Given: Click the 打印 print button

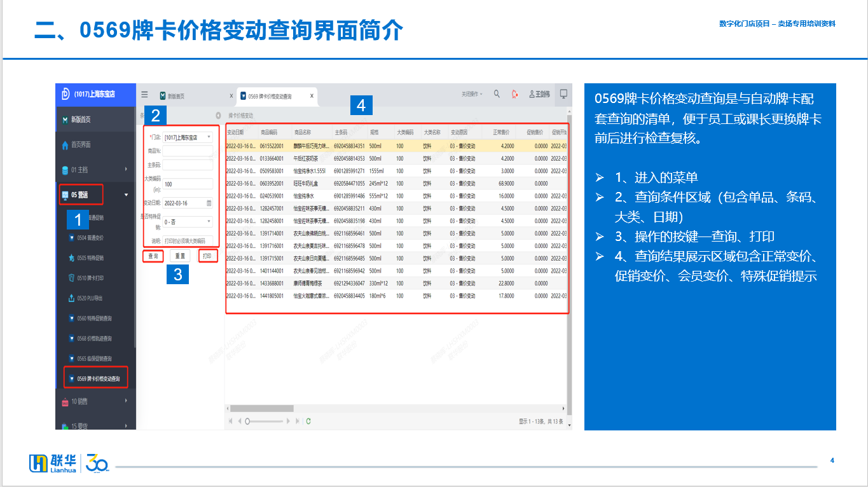Looking at the screenshot, I should [207, 256].
